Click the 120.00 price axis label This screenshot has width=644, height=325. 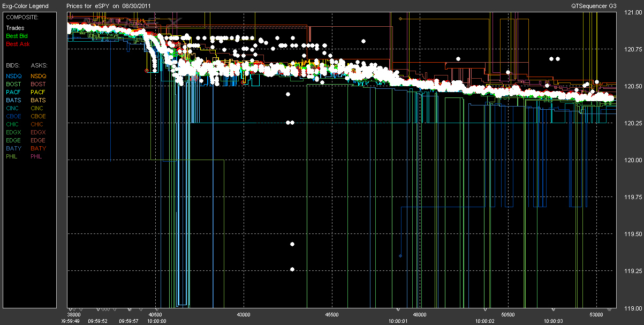[633, 160]
